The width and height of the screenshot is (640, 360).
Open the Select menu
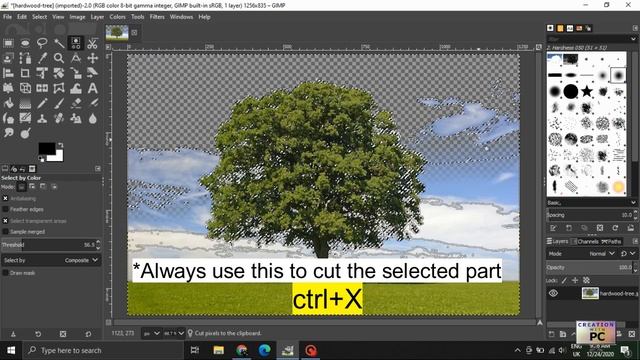tap(40, 17)
